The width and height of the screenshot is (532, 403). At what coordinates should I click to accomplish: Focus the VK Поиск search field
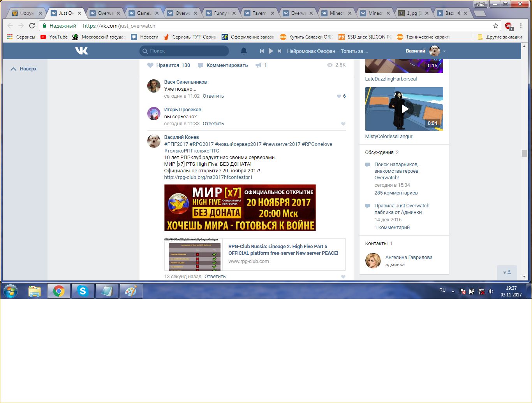click(x=184, y=51)
